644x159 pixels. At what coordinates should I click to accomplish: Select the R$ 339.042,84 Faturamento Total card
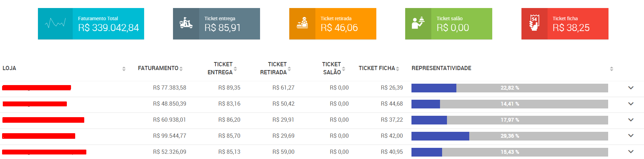tap(91, 24)
